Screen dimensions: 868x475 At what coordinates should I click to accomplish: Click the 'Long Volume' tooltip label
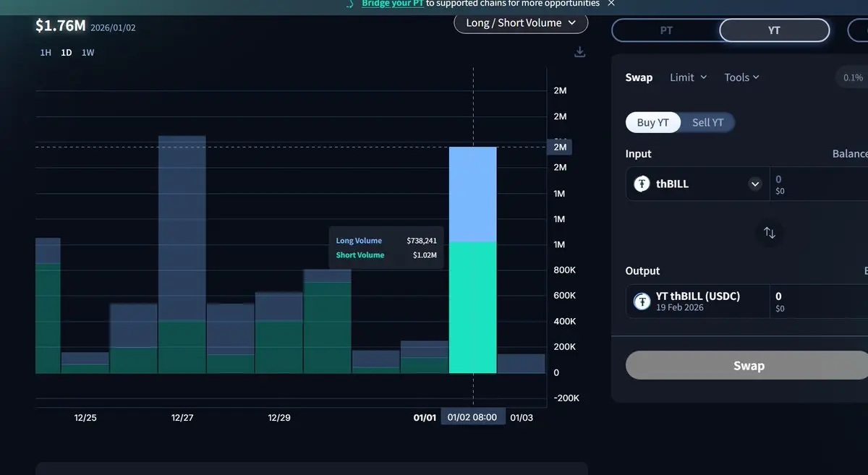[x=359, y=241]
